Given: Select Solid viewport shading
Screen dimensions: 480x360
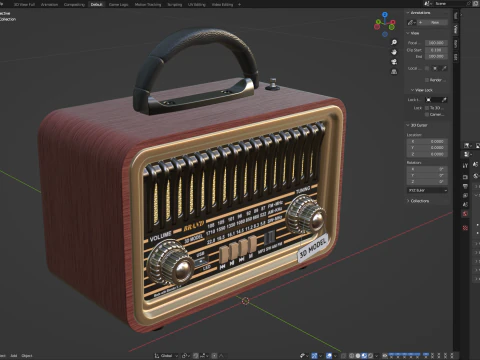Looking at the screenshot, I should (358, 356).
